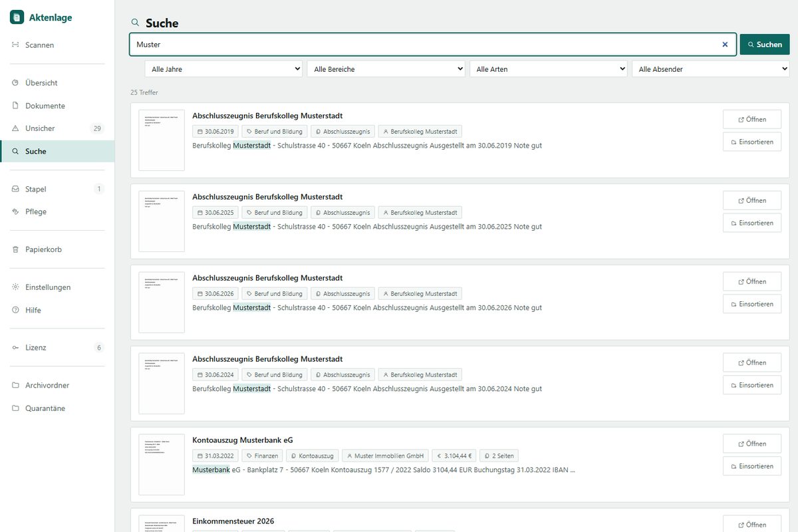Click the Kontoauszug Musterbank eG title
The height and width of the screenshot is (532, 798).
pos(243,440)
